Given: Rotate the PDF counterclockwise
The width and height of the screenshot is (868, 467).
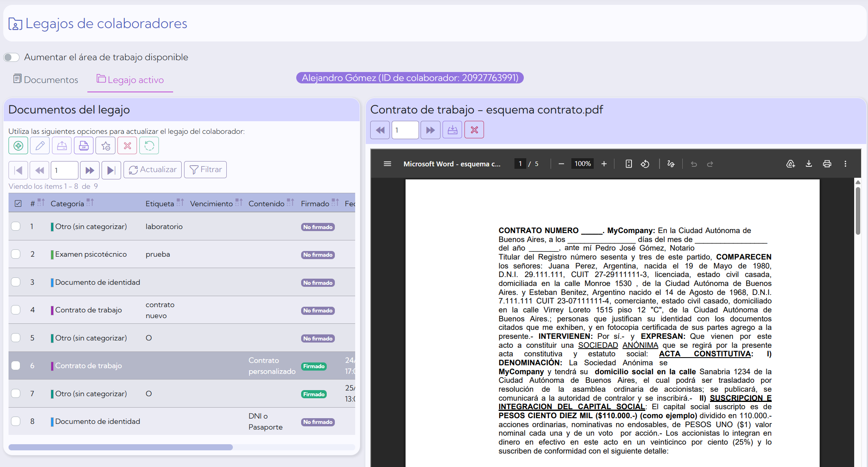Looking at the screenshot, I should [x=645, y=164].
